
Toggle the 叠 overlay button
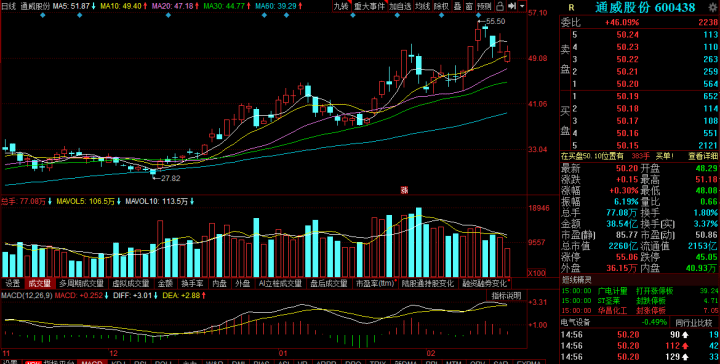point(458,6)
